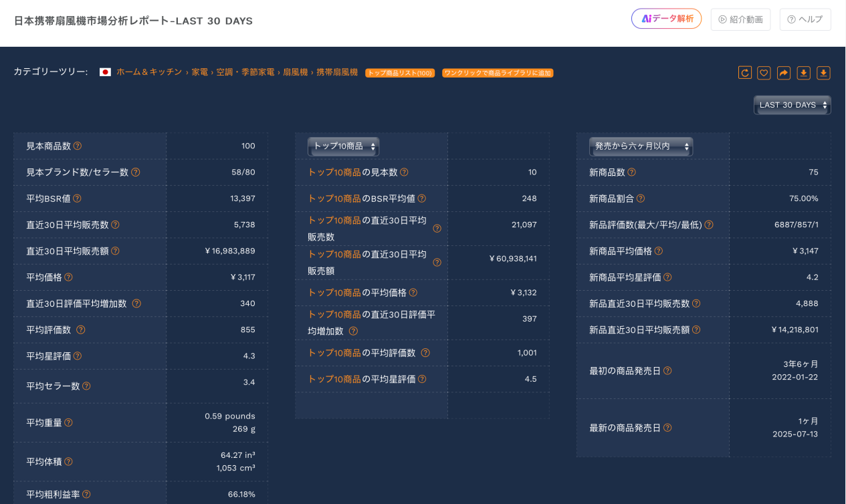The image size is (846, 504).
Task: Click the share arrow icon
Action: tap(784, 73)
